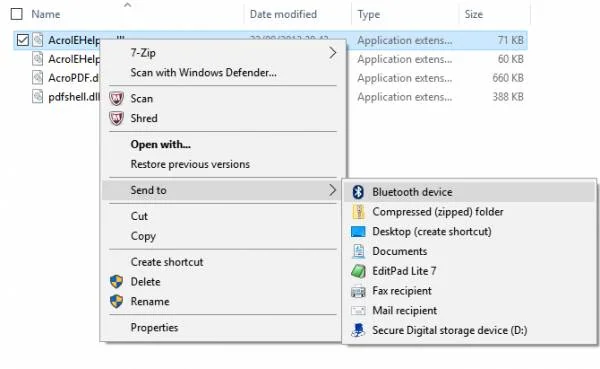Select the pdfshell.dll file

(x=74, y=97)
